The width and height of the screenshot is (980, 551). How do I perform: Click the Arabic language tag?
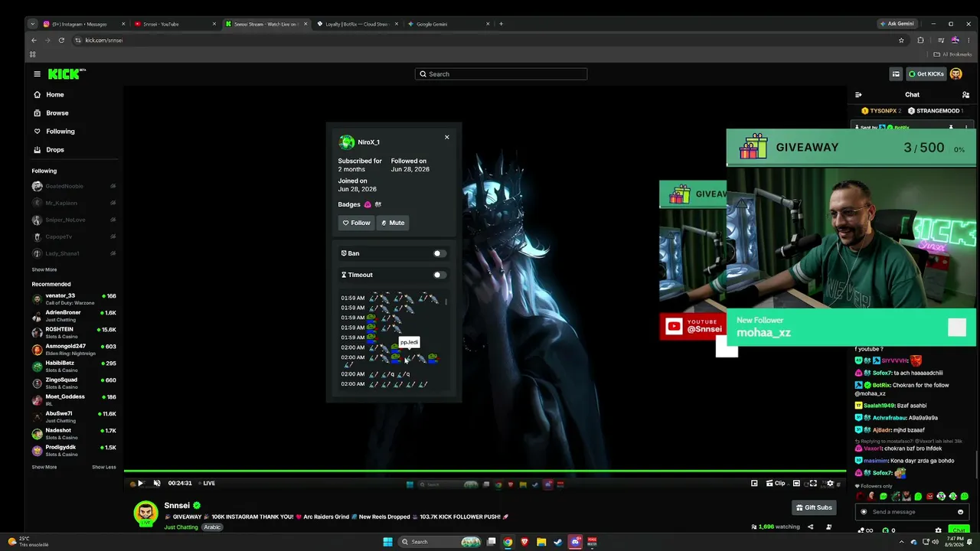coord(212,527)
